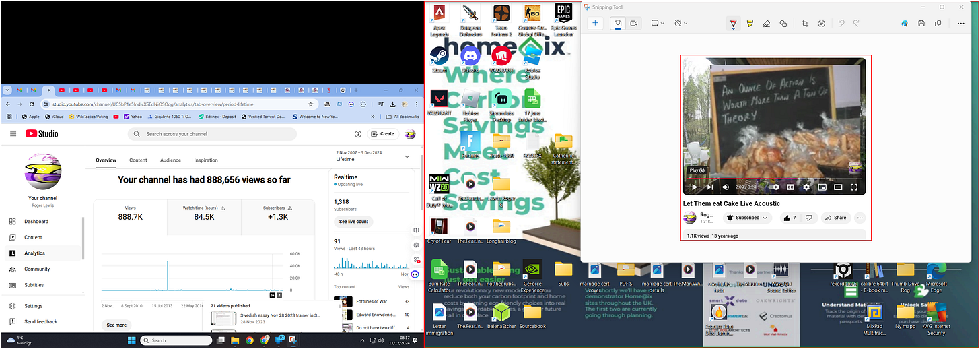The image size is (980, 349).
Task: Save the snip with the floppy icon
Action: (x=921, y=24)
